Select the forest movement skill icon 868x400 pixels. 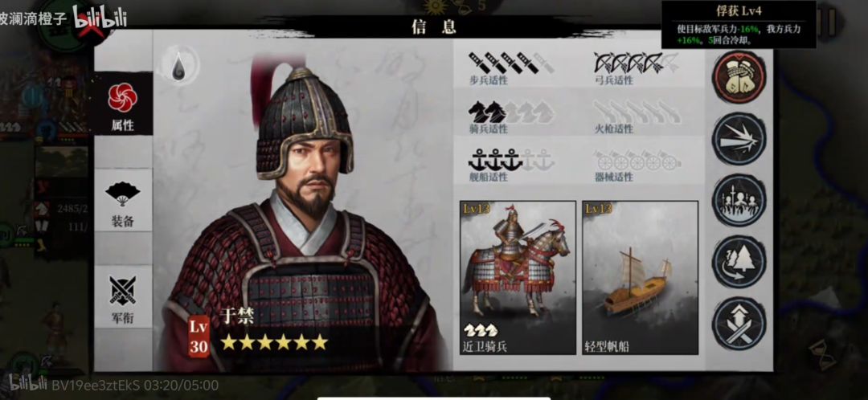tap(739, 262)
